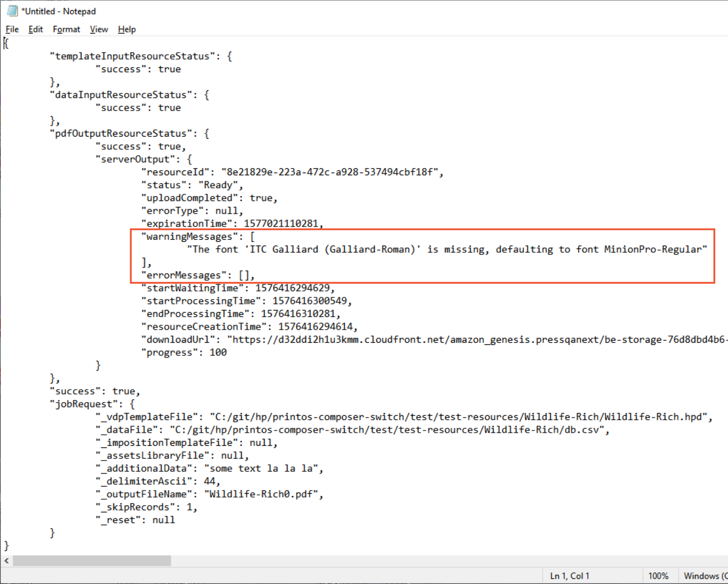Click the horizontal scrollbar's left arrow
The width and height of the screenshot is (728, 584).
pyautogui.click(x=6, y=561)
